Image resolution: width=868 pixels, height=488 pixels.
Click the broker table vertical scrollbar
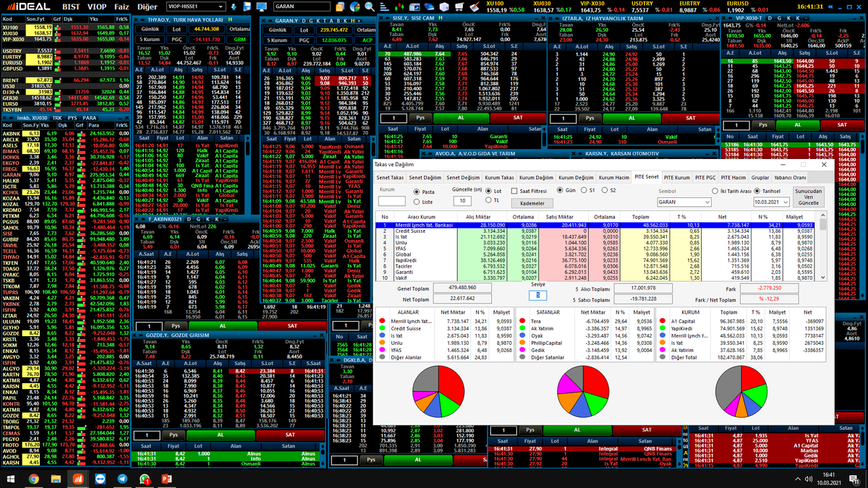[825, 247]
